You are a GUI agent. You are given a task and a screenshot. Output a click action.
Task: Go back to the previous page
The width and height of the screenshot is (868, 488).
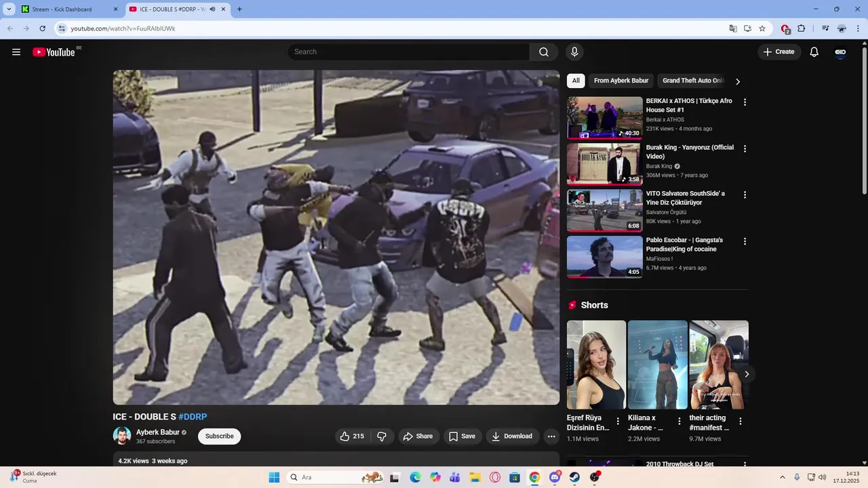[10, 28]
